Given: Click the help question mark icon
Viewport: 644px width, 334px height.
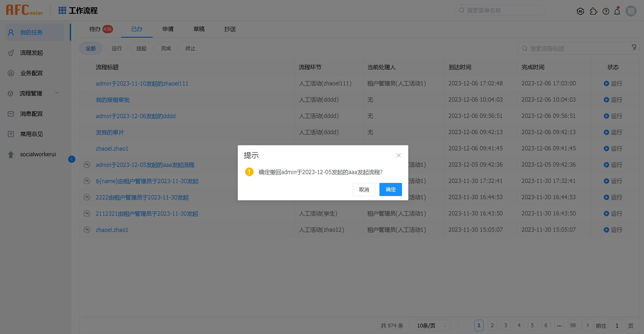Looking at the screenshot, I should (606, 11).
